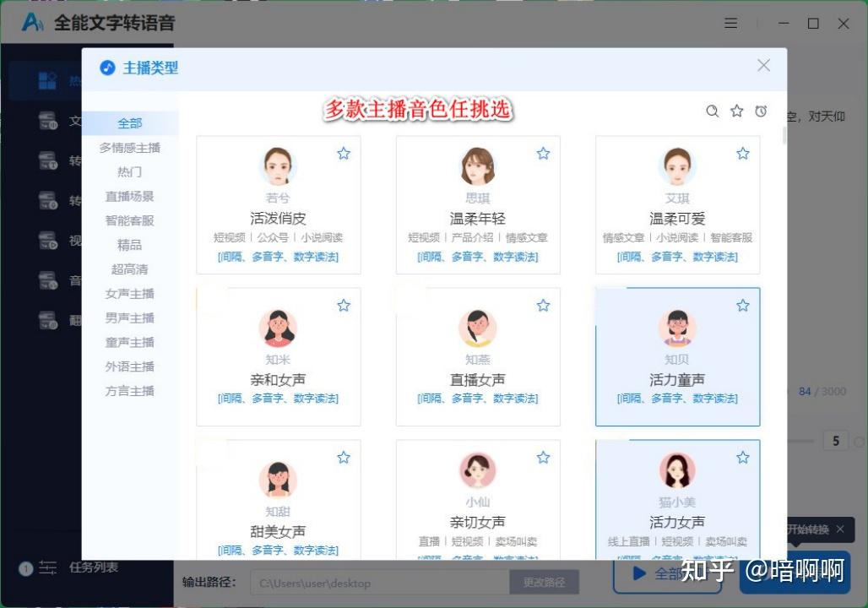Favorite the 知贝 活力童声 voice star
This screenshot has height=608, width=868.
pos(743,305)
